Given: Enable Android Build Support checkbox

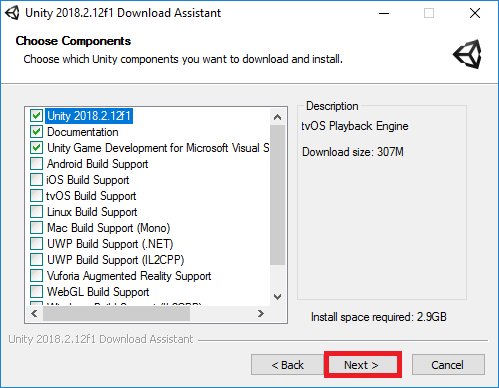Looking at the screenshot, I should pyautogui.click(x=36, y=164).
